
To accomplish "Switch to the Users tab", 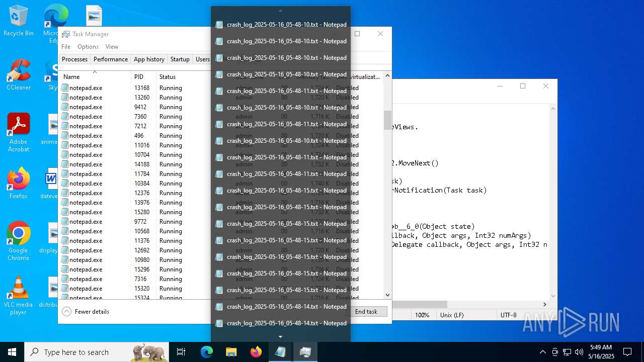I will (x=202, y=59).
